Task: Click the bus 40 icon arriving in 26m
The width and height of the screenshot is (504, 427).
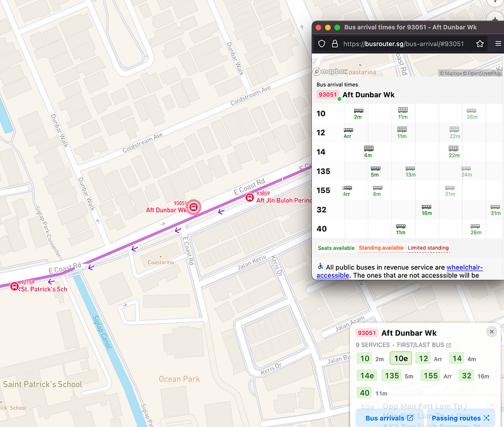Action: pos(475,226)
